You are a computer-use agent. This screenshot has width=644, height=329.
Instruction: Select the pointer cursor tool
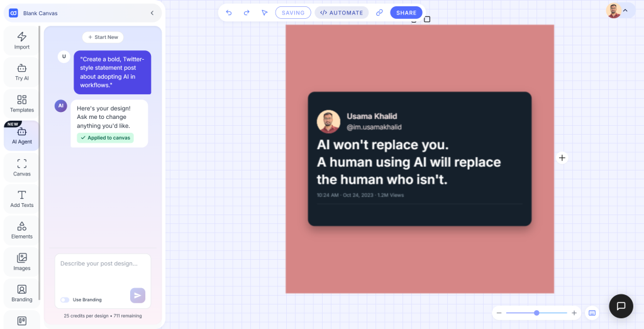click(265, 13)
